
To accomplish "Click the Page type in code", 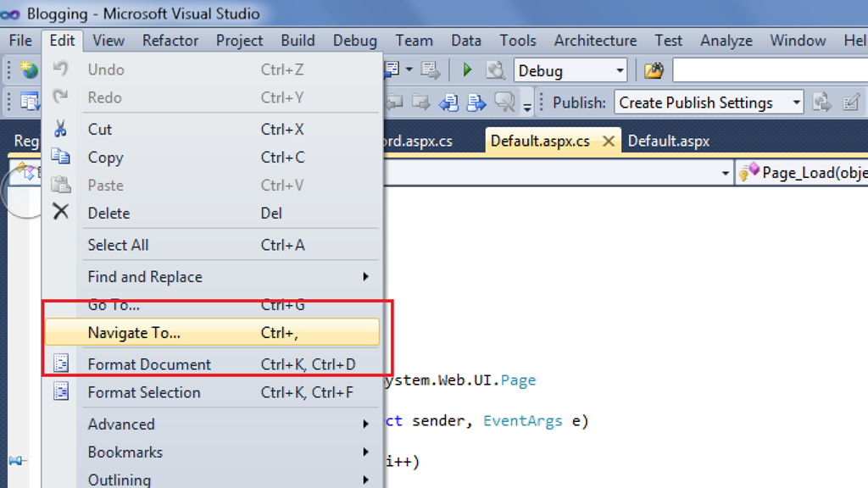I will [x=518, y=380].
